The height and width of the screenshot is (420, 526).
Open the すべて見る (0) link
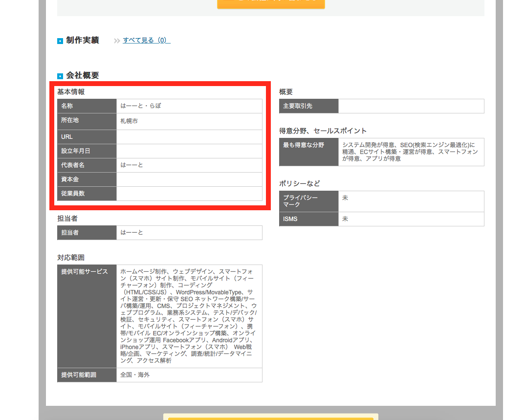146,40
